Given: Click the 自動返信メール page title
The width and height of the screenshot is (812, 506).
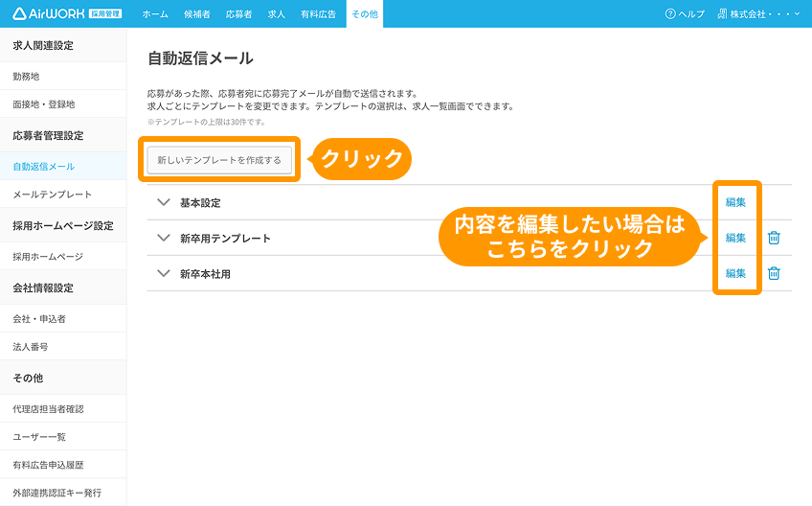Looking at the screenshot, I should tap(200, 58).
